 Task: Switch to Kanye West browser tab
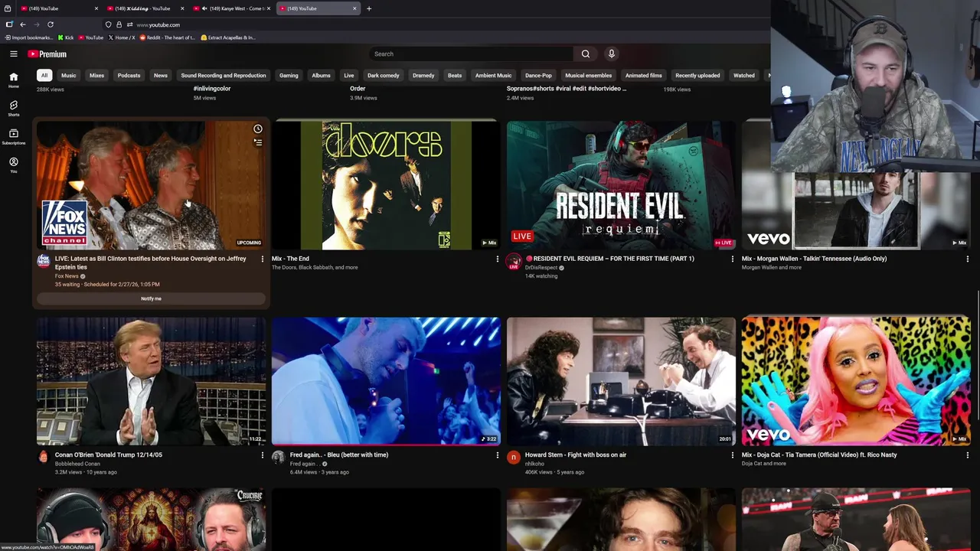pyautogui.click(x=232, y=8)
